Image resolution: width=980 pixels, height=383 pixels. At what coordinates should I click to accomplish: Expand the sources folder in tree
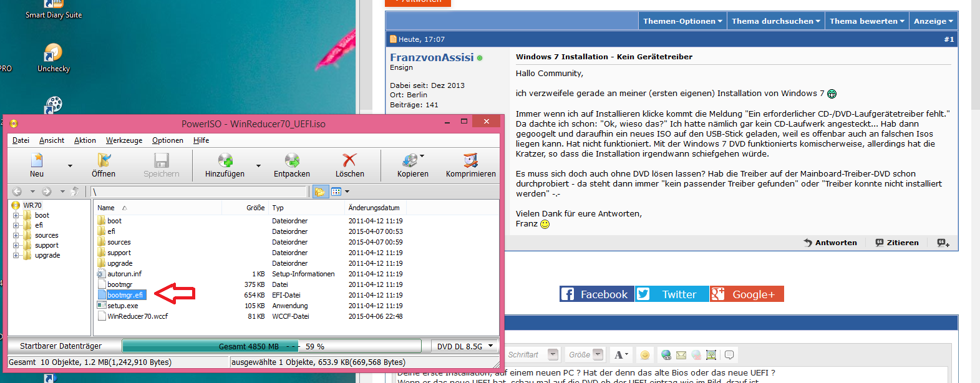pos(16,235)
